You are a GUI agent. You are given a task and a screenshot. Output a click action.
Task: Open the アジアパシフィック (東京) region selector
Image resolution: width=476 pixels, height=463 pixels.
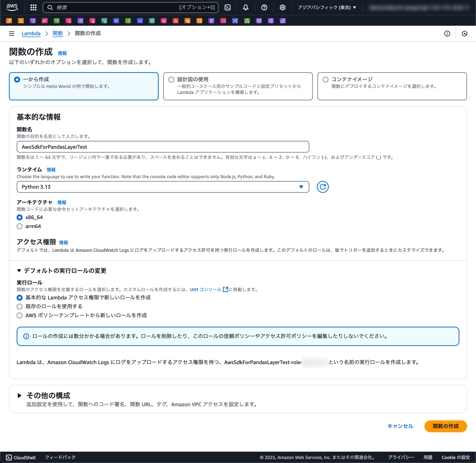327,7
